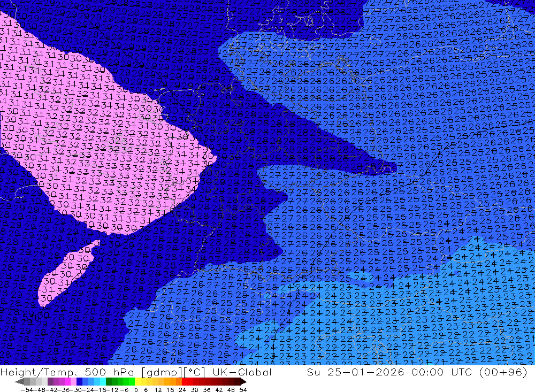Click the gray left arrow of color legend
The width and height of the screenshot is (535, 392).
point(19,382)
